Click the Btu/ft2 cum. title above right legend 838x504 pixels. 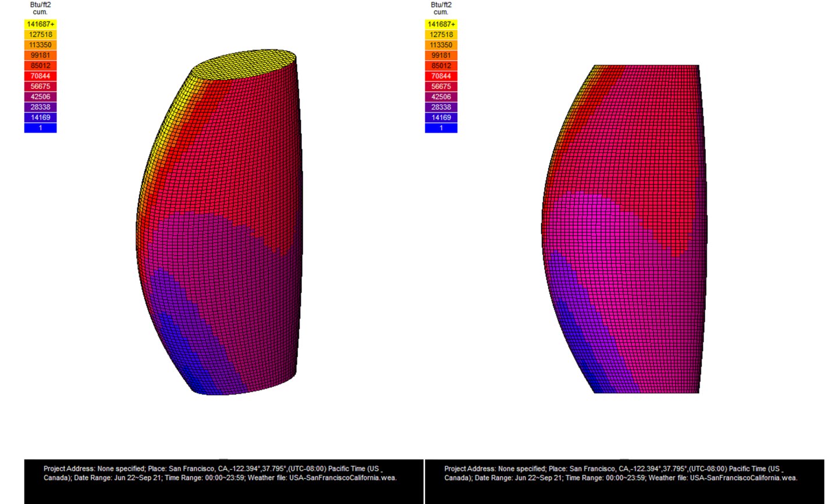441,8
